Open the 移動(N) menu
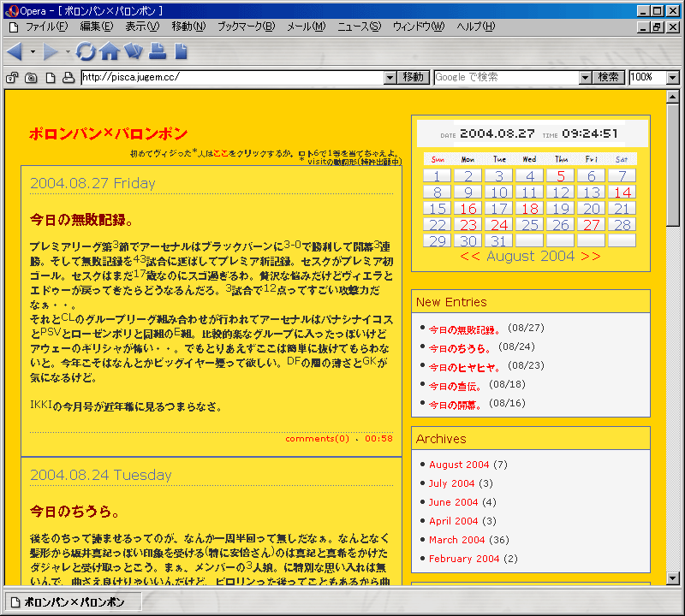Screen dimensions: 685x616 point(188,27)
